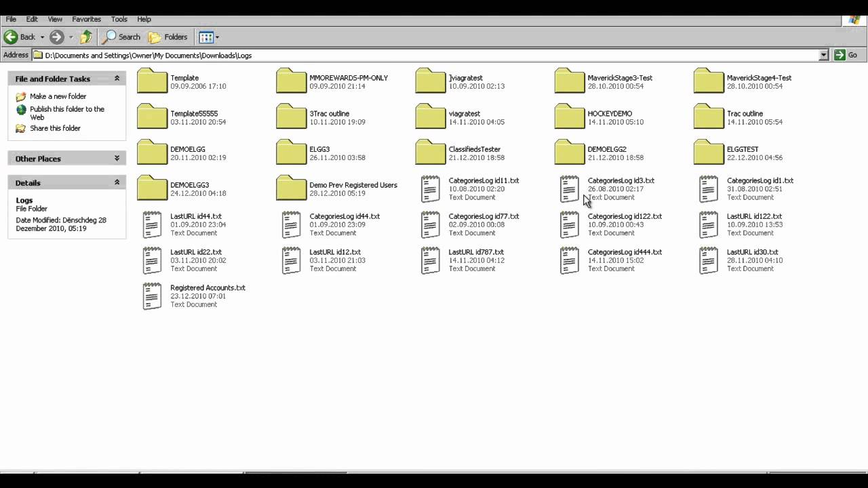Open the Back history dropdown arrow
Viewport: 868px width, 488px height.
pyautogui.click(x=42, y=37)
